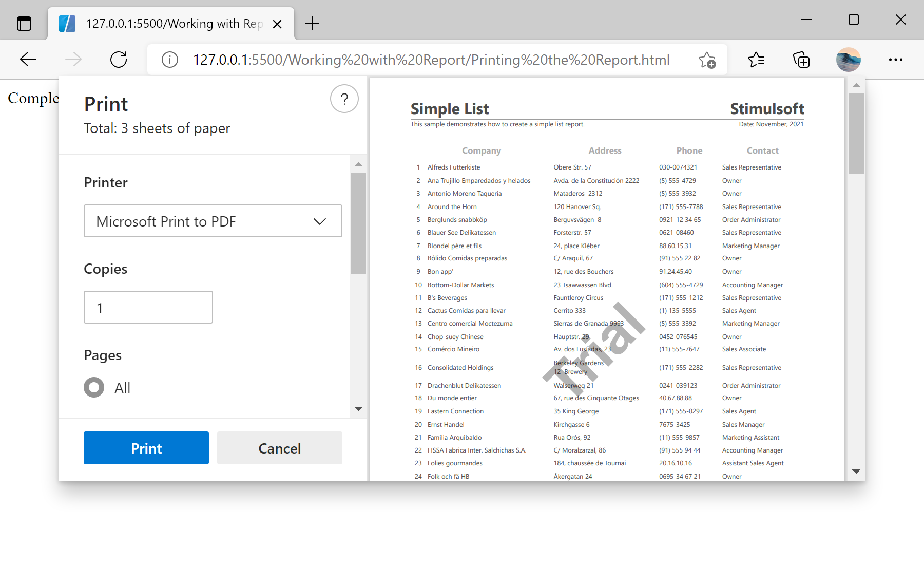Screen dimensions: 924x565
Task: Open a new browser tab
Action: 312,23
